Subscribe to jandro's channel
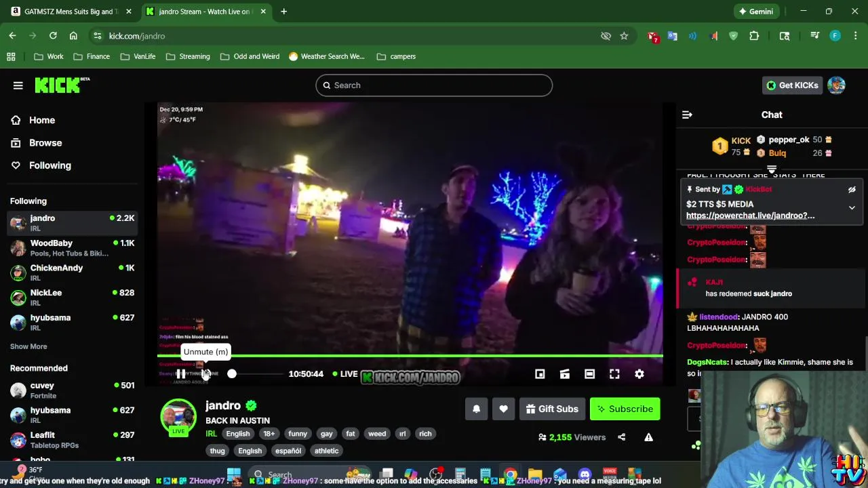 [625, 409]
